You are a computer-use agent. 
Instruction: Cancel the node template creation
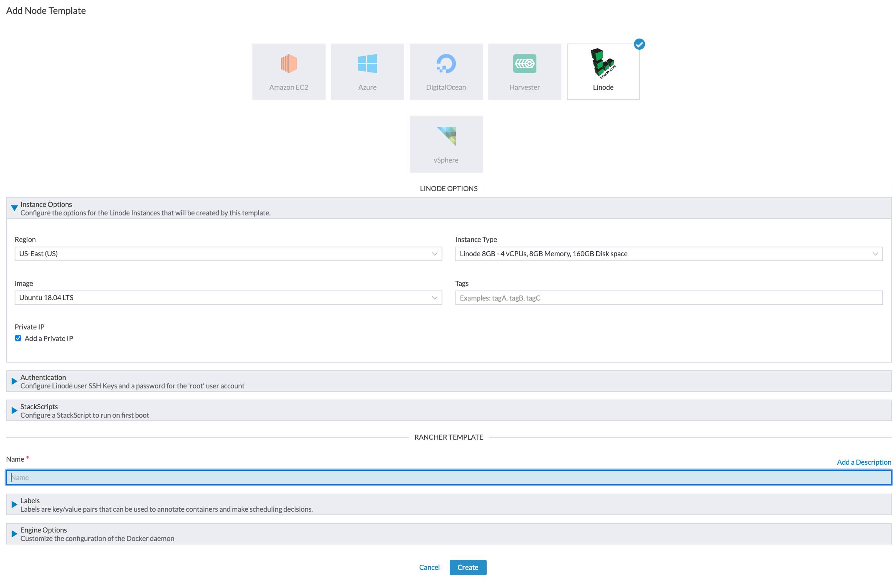(429, 567)
